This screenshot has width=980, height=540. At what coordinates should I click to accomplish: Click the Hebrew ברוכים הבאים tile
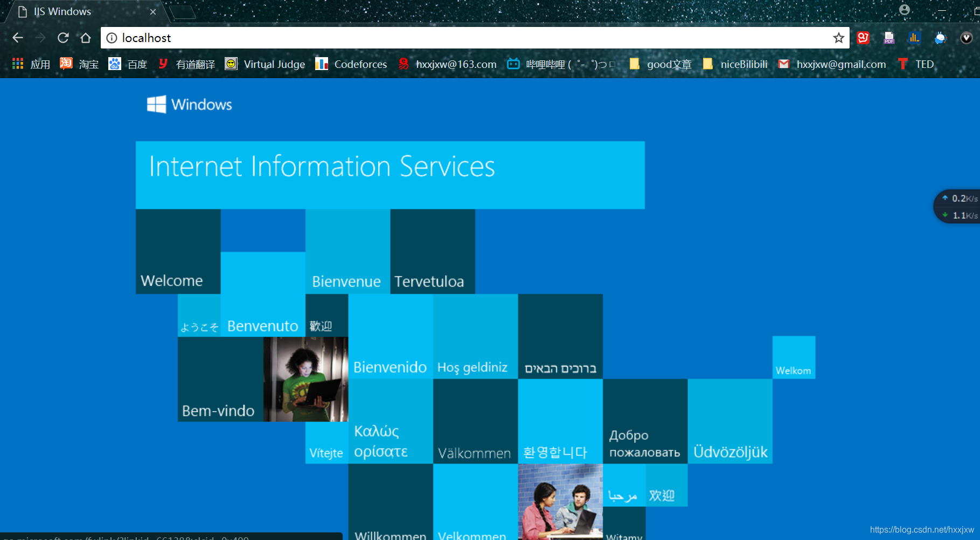tap(560, 336)
